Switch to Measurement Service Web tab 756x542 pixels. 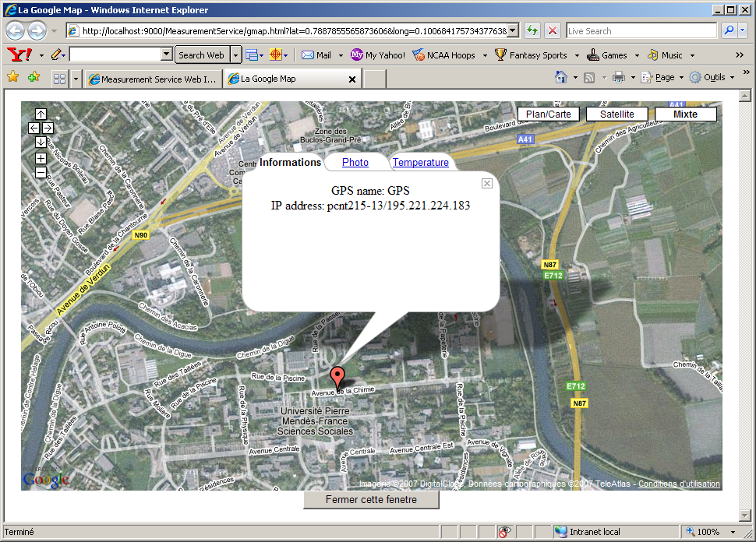pyautogui.click(x=154, y=79)
